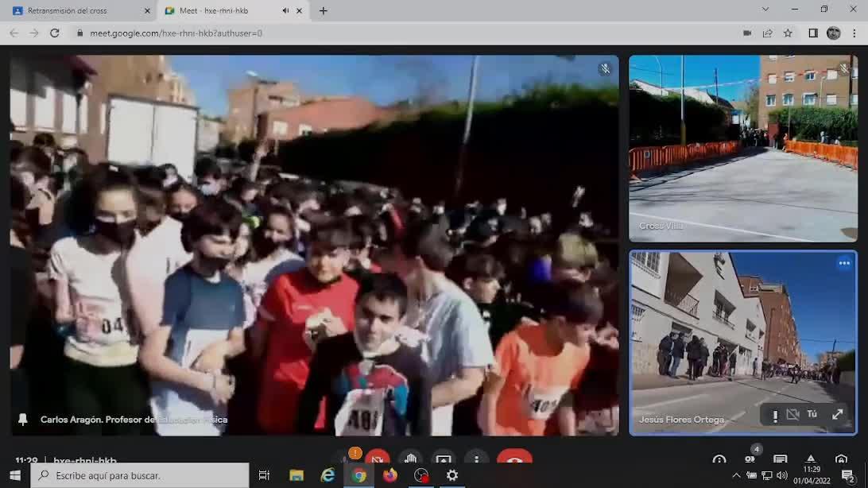Open more options on Jesús Flores Ortega tile
This screenshot has width=868, height=488.
[843, 263]
